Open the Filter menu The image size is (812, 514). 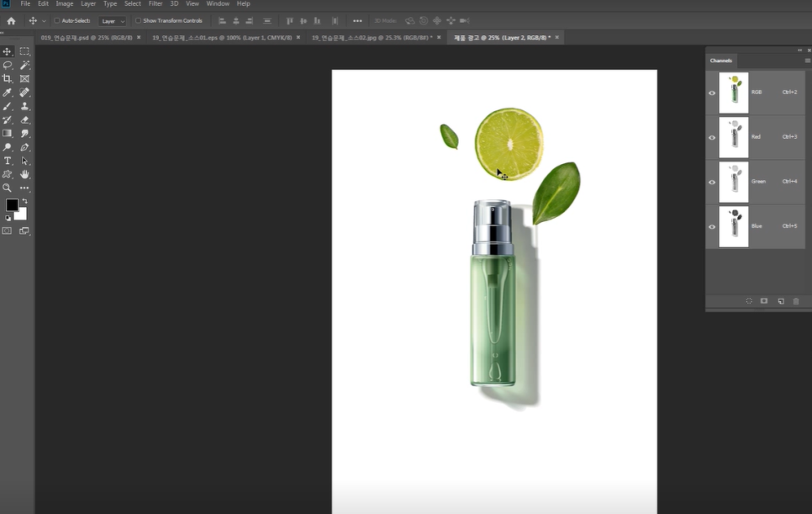pyautogui.click(x=156, y=3)
